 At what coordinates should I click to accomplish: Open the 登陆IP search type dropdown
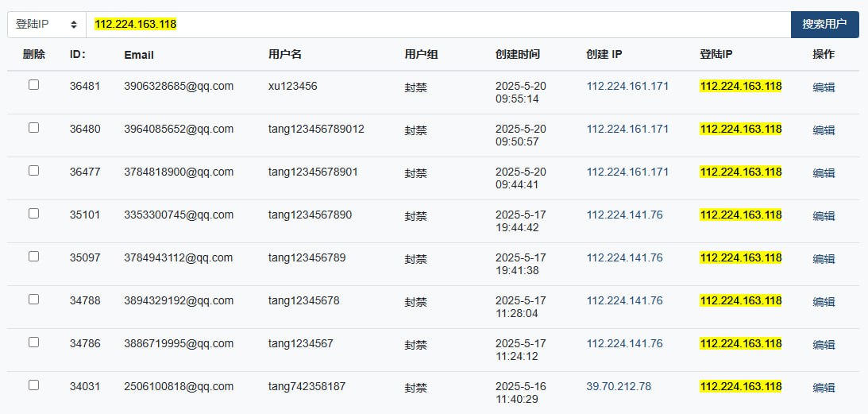[47, 25]
